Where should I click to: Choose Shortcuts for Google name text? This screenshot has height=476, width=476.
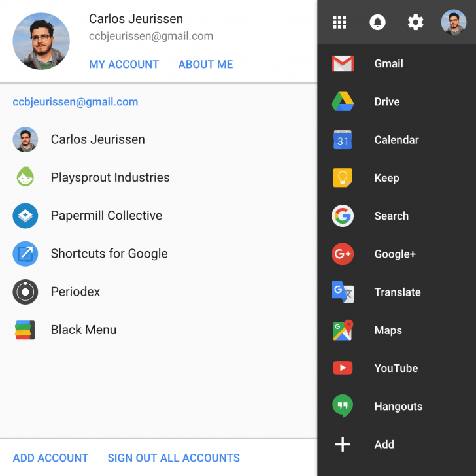click(109, 254)
